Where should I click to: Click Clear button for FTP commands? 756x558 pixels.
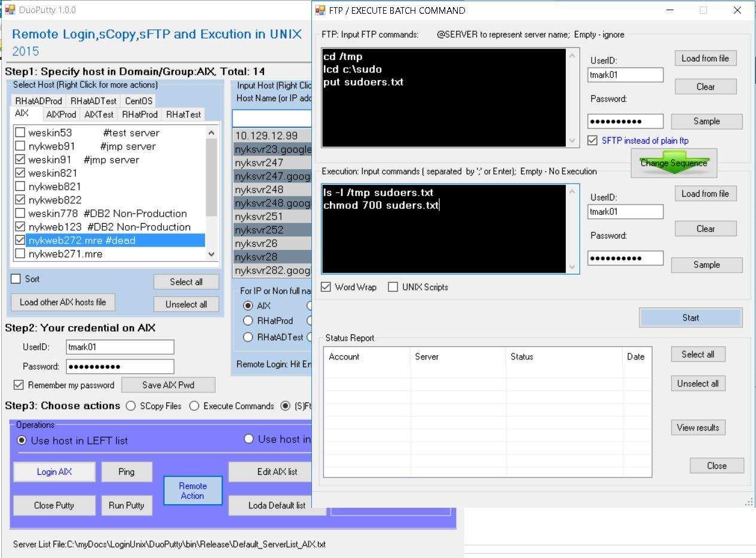point(705,87)
